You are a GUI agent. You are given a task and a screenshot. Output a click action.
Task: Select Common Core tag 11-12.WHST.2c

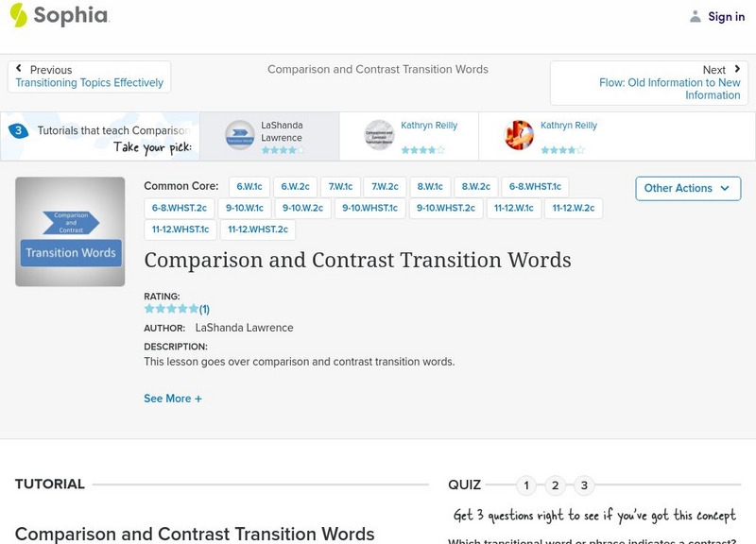(x=258, y=229)
